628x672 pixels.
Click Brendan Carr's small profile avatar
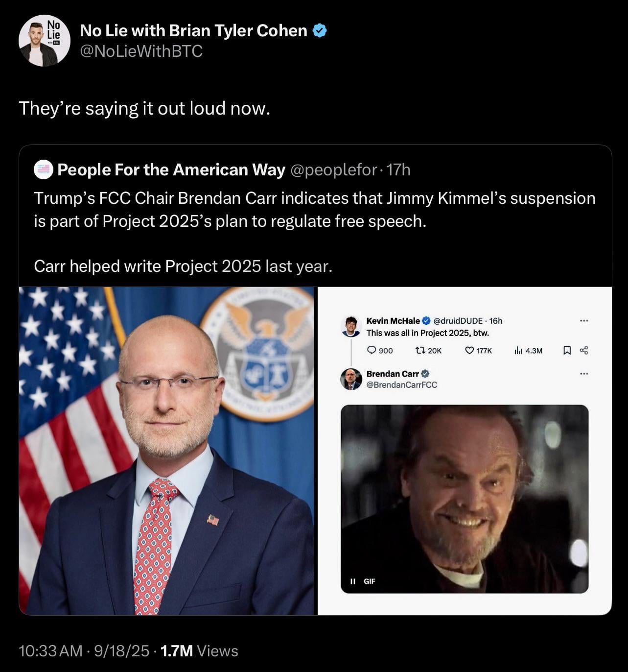351,379
